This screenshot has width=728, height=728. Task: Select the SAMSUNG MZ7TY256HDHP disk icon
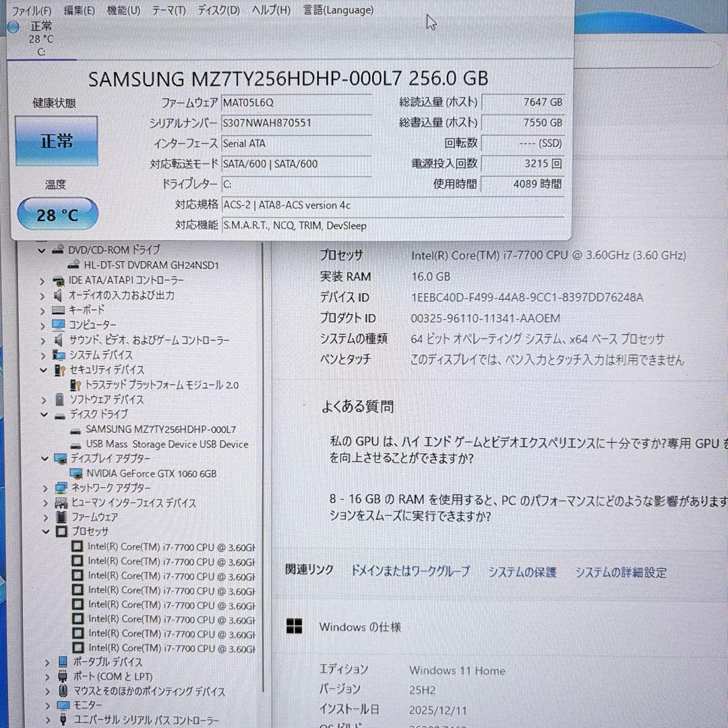[76, 429]
